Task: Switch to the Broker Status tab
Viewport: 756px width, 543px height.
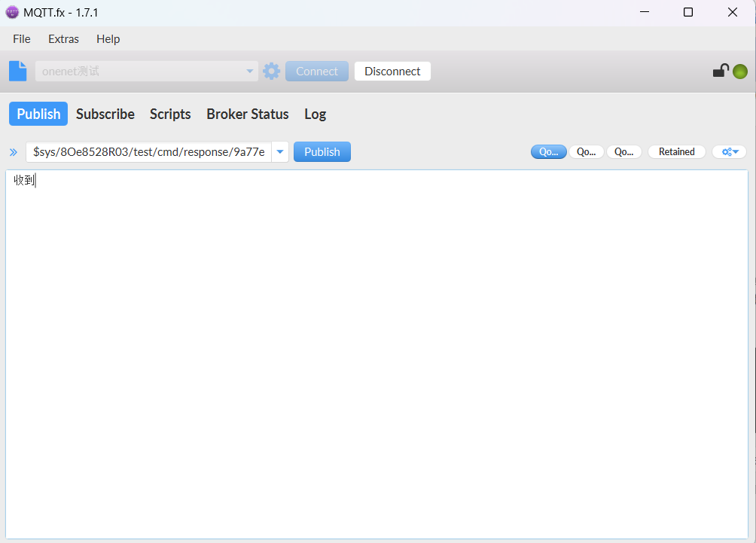Action: (x=247, y=114)
